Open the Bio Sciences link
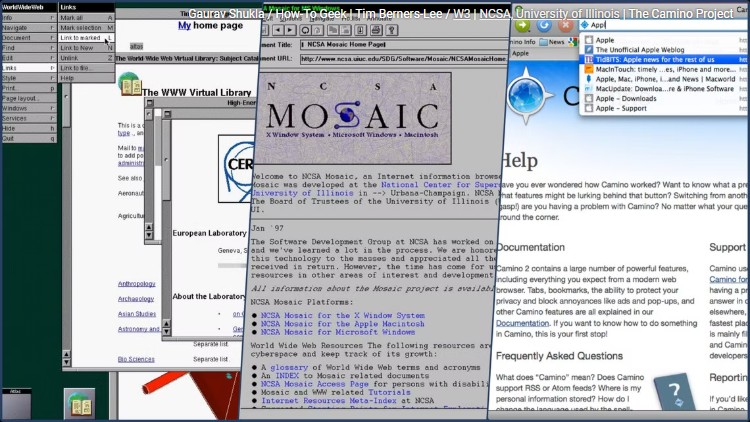The height and width of the screenshot is (422, 750). [136, 359]
